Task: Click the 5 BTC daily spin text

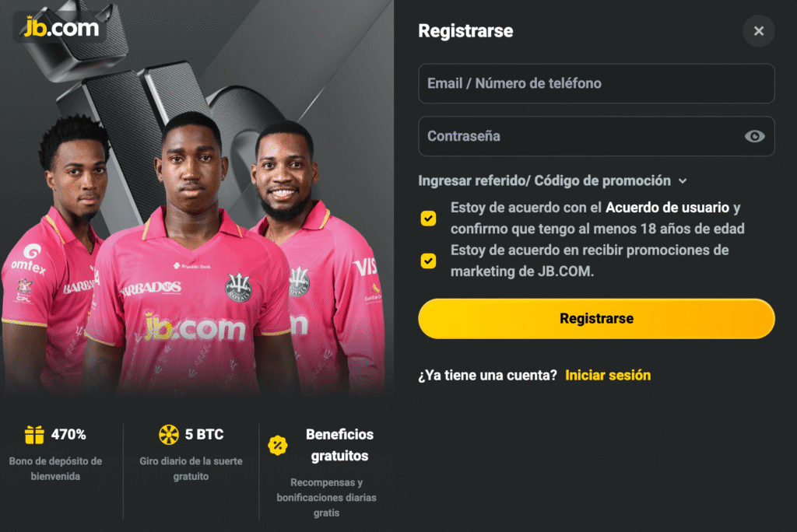Action: point(204,434)
